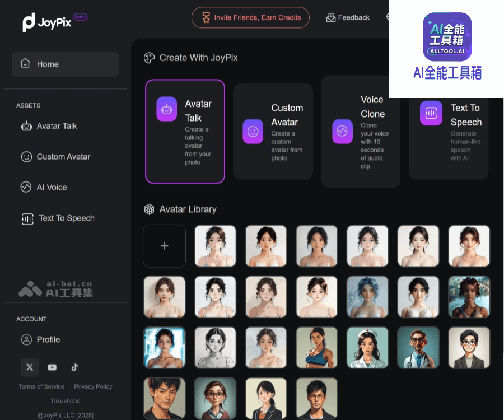Viewport: 504px width, 420px height.
Task: Open the YouTube social link icon
Action: coord(52,367)
